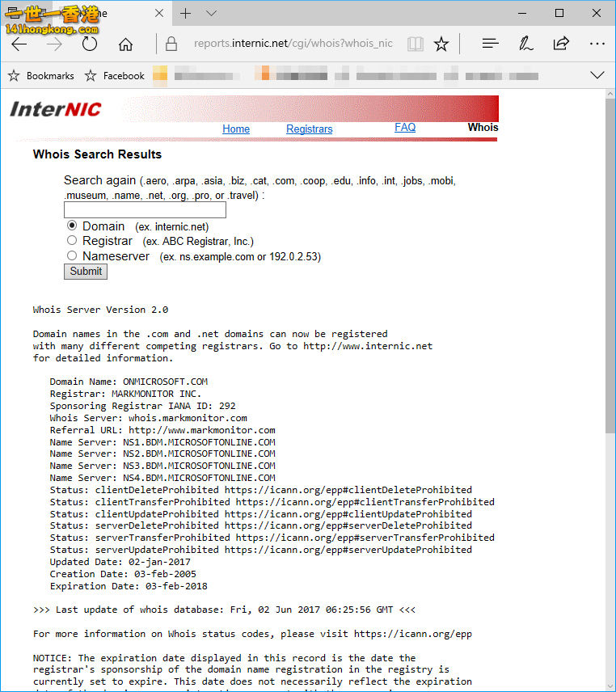Image resolution: width=616 pixels, height=692 pixels.
Task: Open the FAQ navigation link
Action: 405,128
